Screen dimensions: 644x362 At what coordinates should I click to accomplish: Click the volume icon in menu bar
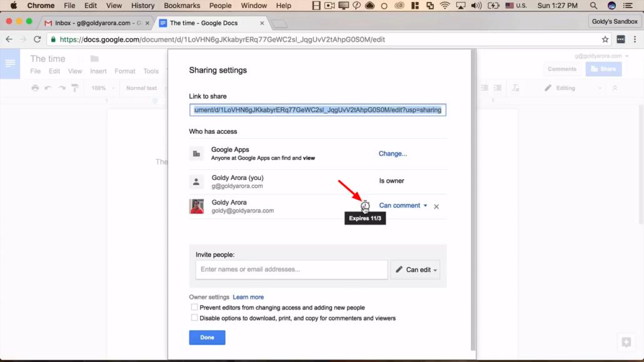tap(476, 6)
